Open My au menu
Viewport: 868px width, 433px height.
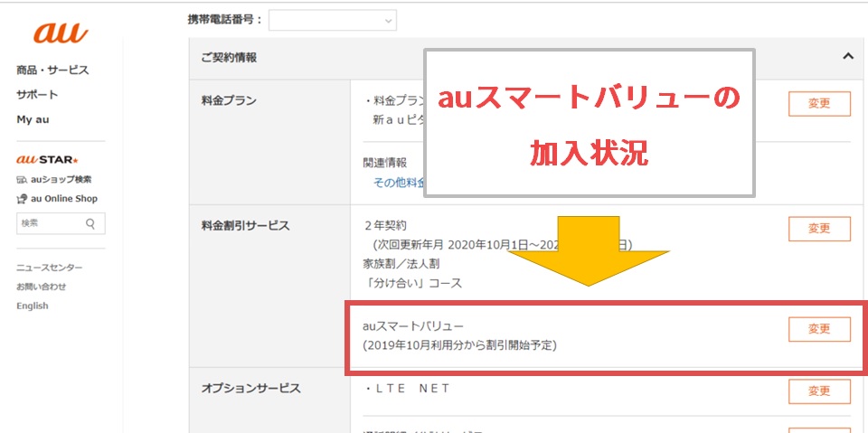click(33, 119)
